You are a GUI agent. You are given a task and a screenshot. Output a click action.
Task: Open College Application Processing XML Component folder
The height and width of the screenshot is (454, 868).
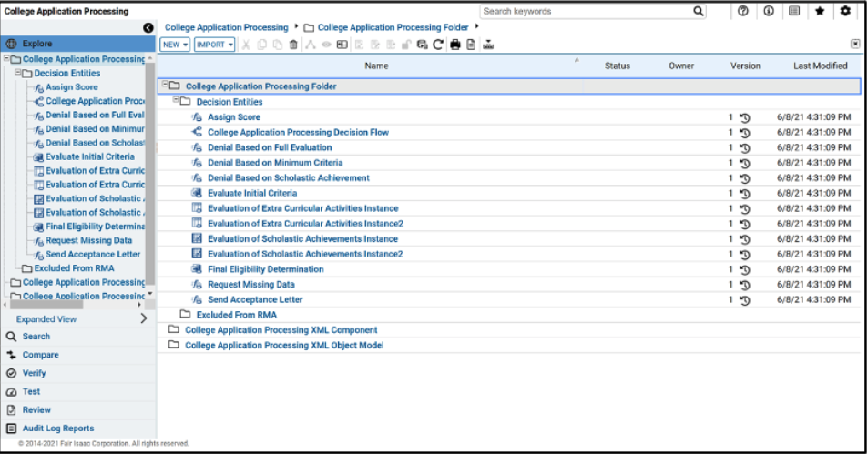(x=281, y=330)
